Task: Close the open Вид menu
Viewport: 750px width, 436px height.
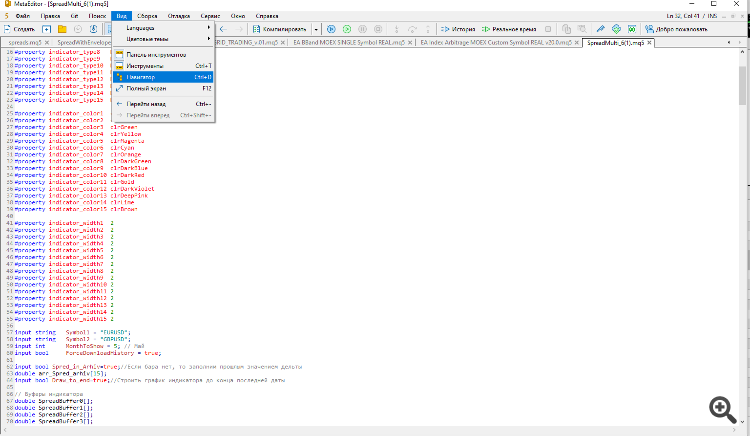Action: pyautogui.click(x=121, y=16)
